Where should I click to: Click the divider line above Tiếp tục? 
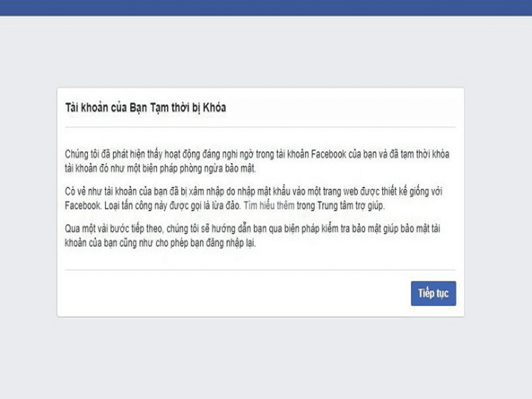[260, 270]
